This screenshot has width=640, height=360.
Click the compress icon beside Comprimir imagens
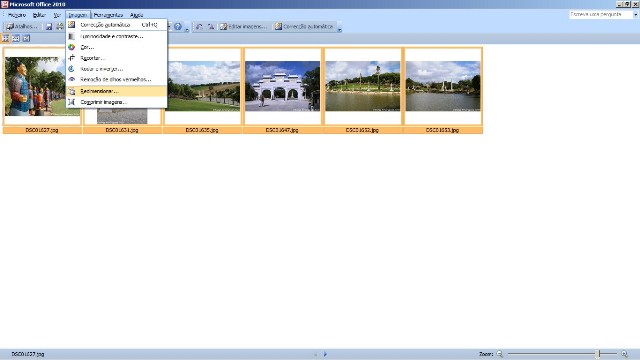click(x=71, y=102)
